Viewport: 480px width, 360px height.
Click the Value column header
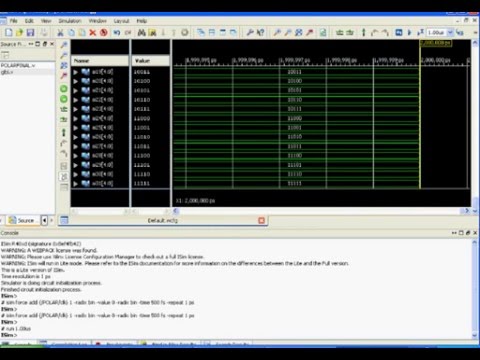click(x=151, y=61)
